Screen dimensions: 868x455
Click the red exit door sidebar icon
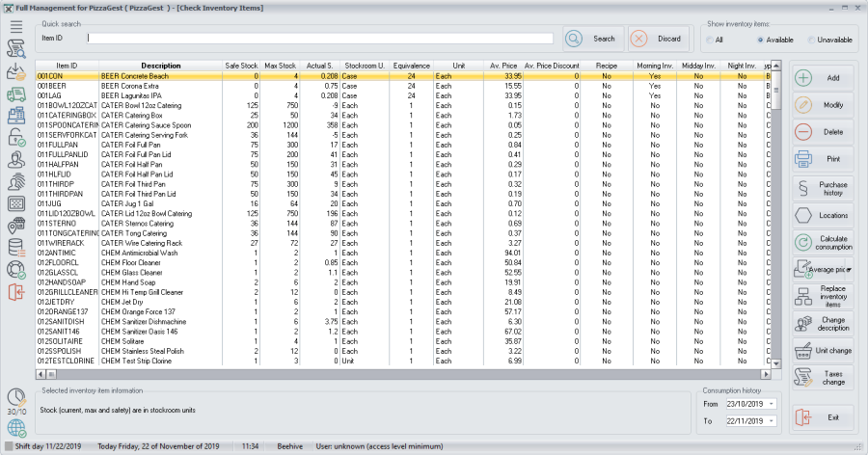pyautogui.click(x=15, y=291)
